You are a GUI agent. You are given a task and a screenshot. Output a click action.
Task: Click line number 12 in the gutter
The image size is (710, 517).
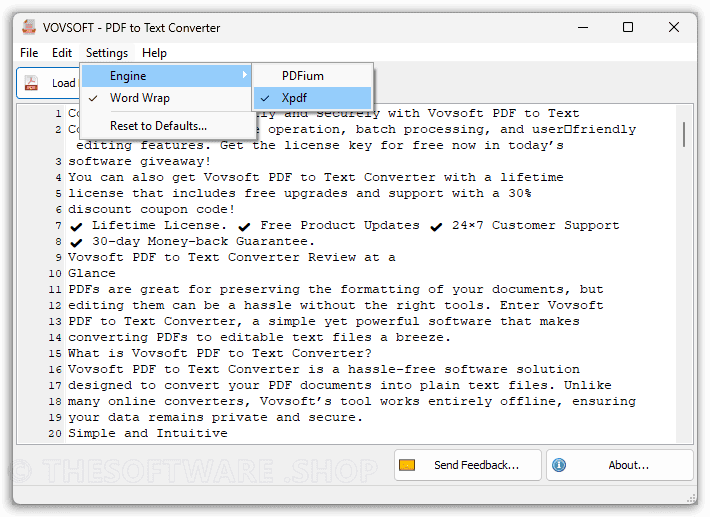pyautogui.click(x=55, y=306)
